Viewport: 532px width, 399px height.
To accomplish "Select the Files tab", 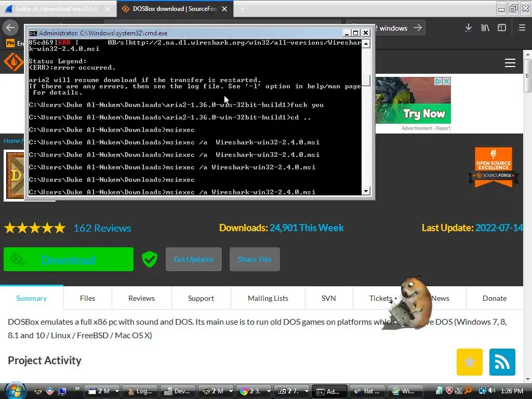I will pyautogui.click(x=87, y=298).
